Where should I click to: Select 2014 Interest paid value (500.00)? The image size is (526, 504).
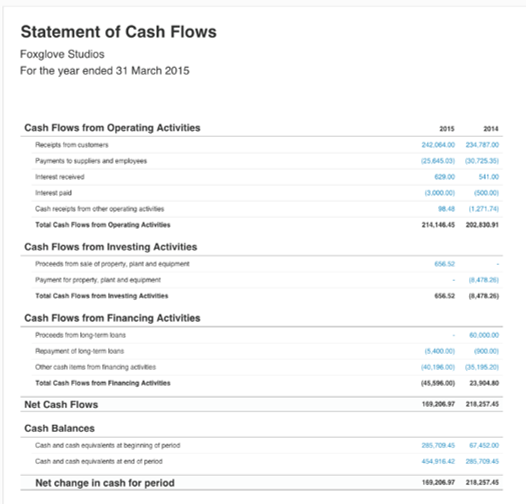click(x=486, y=193)
